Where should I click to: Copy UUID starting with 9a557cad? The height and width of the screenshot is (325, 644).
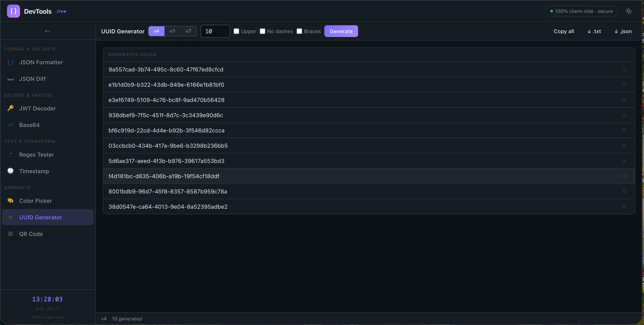pos(624,69)
